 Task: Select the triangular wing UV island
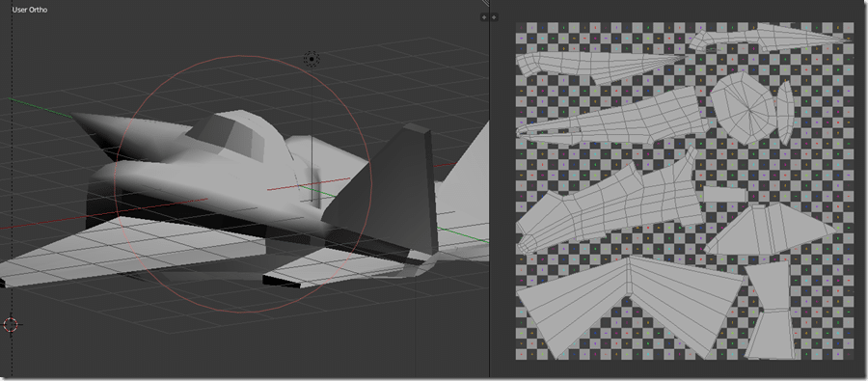770,230
